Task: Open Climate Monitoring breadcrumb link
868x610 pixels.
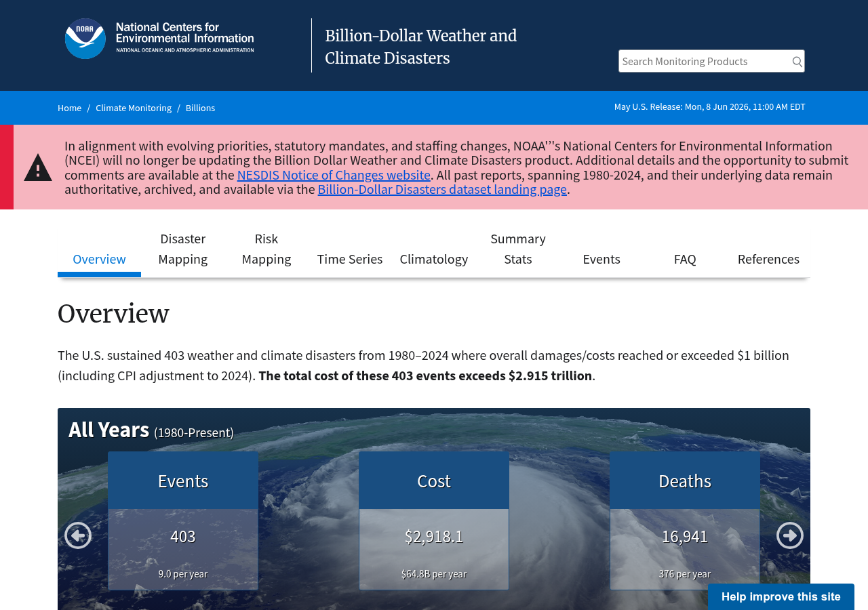Action: (134, 108)
